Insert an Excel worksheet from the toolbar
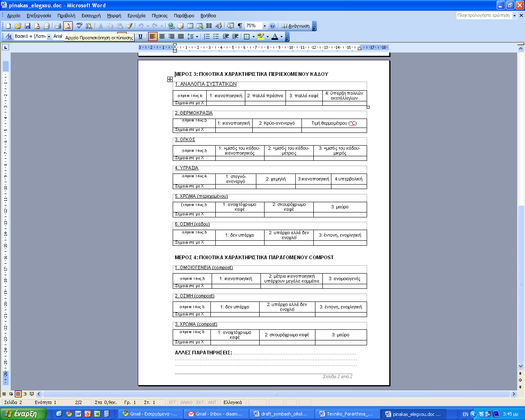 (200, 26)
